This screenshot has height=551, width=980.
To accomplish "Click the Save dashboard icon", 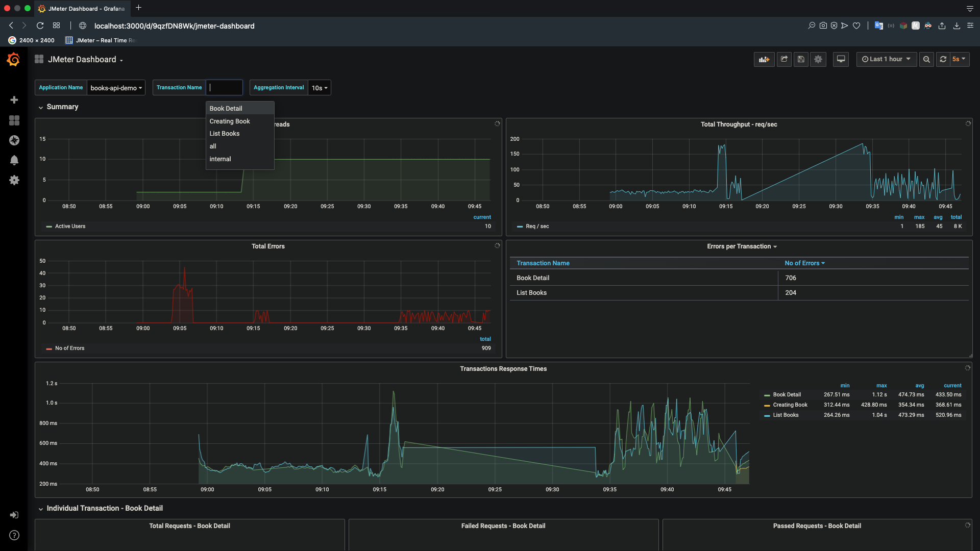I will 801,59.
